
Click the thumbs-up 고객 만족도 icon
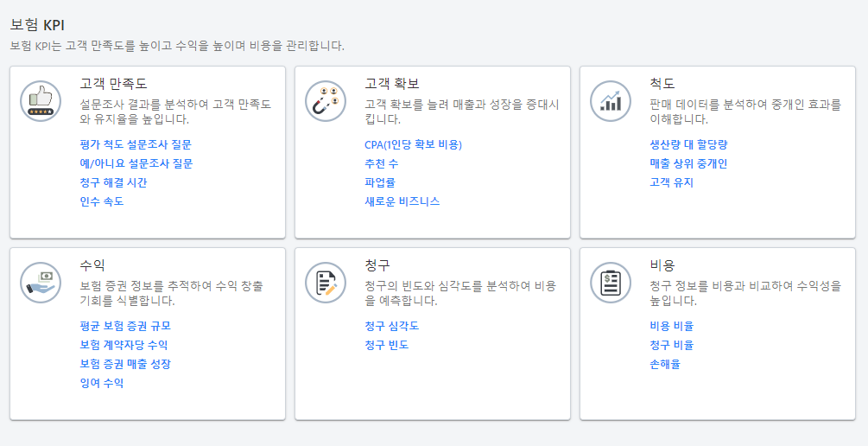41,101
